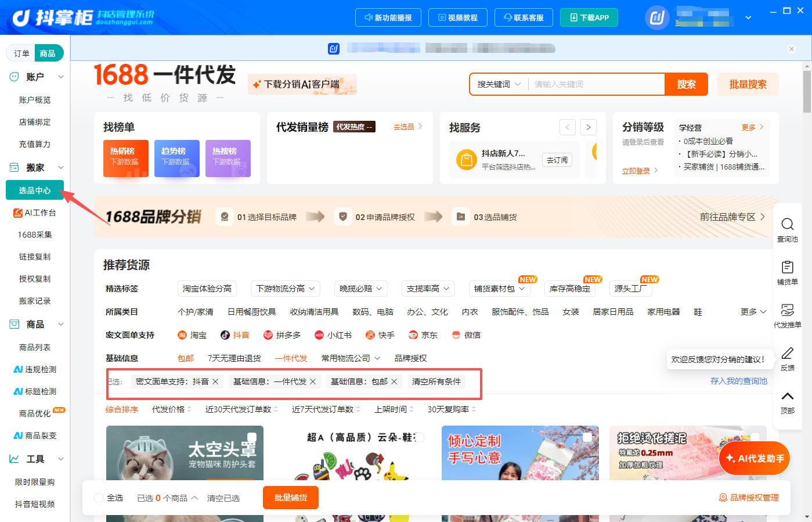Remove the 基础信息：包邮 filter tag

point(394,381)
